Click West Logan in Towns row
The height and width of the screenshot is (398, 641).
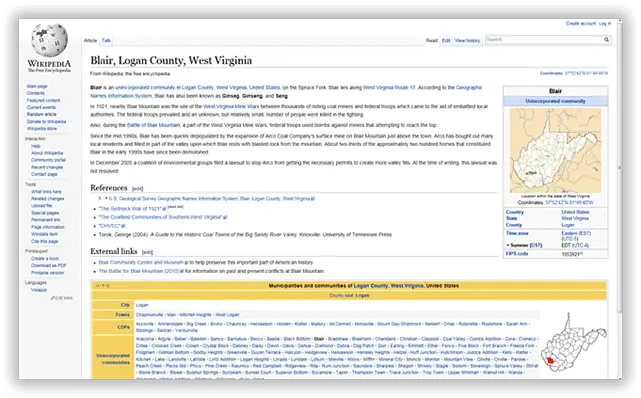coord(227,315)
